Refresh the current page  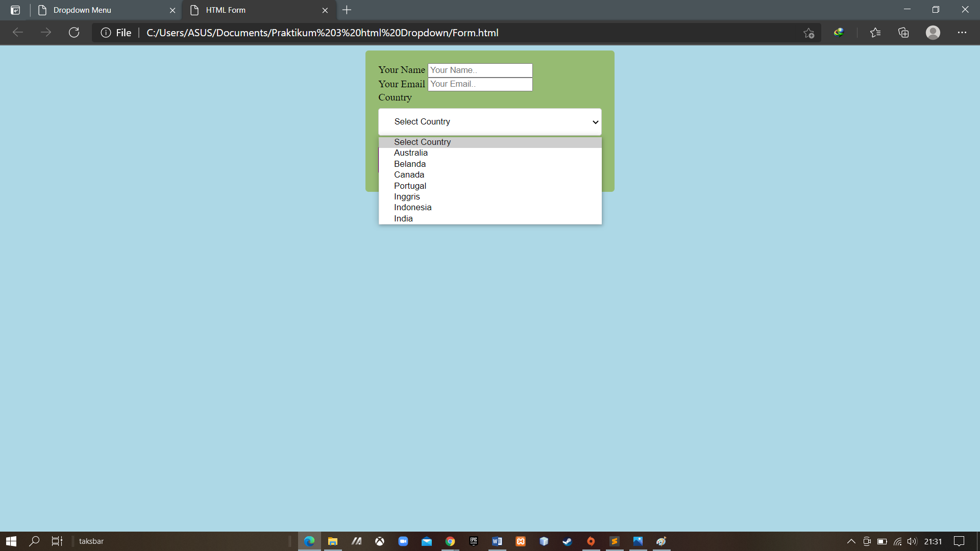click(x=73, y=32)
